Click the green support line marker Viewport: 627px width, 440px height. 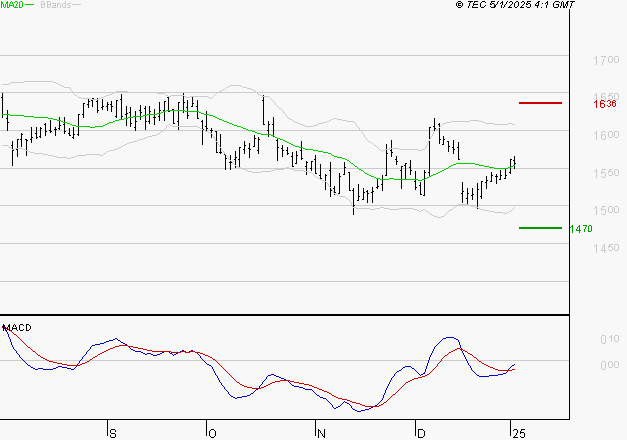coord(540,228)
